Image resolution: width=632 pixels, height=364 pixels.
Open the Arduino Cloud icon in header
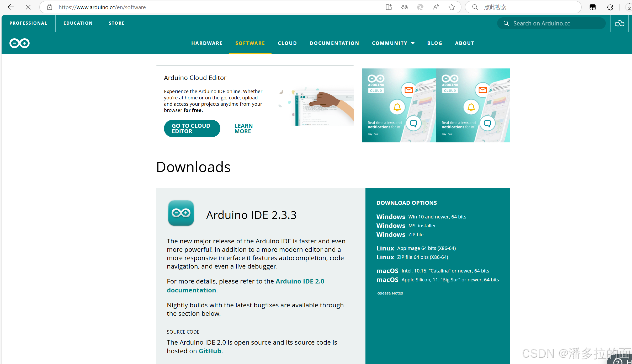pos(619,23)
